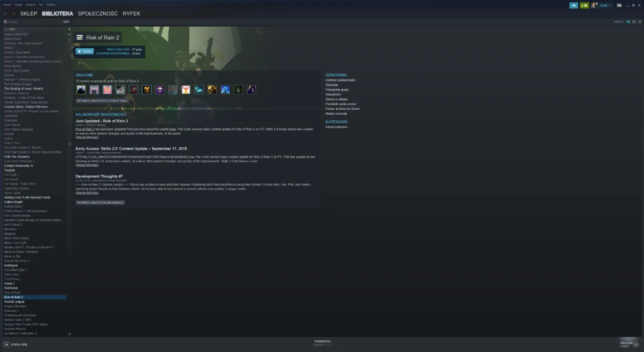Click the back navigation arrow
The height and width of the screenshot is (352, 644).
[6, 14]
